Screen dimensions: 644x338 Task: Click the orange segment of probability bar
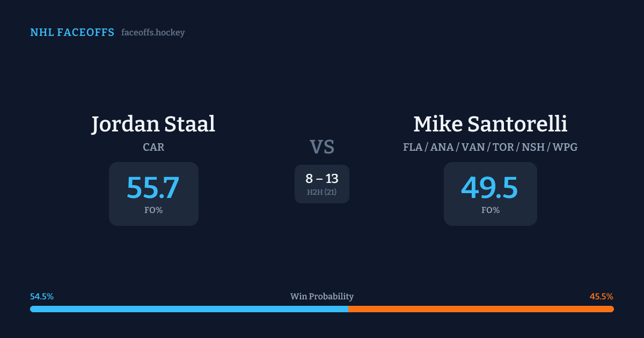click(x=481, y=309)
